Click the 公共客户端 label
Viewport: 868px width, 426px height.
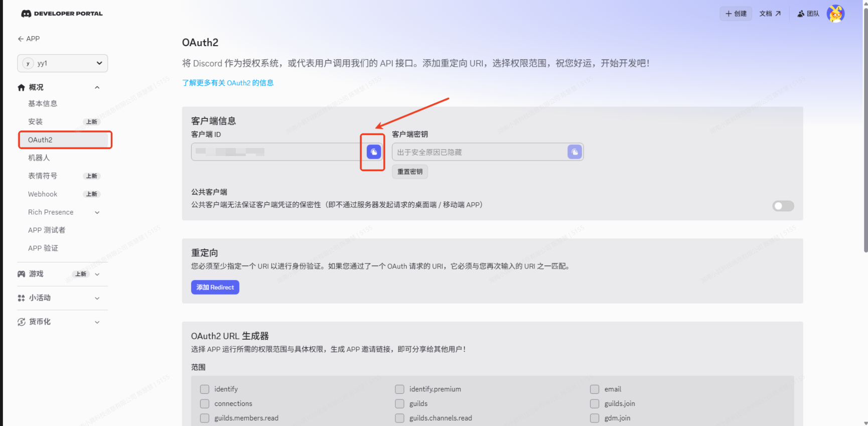point(209,192)
